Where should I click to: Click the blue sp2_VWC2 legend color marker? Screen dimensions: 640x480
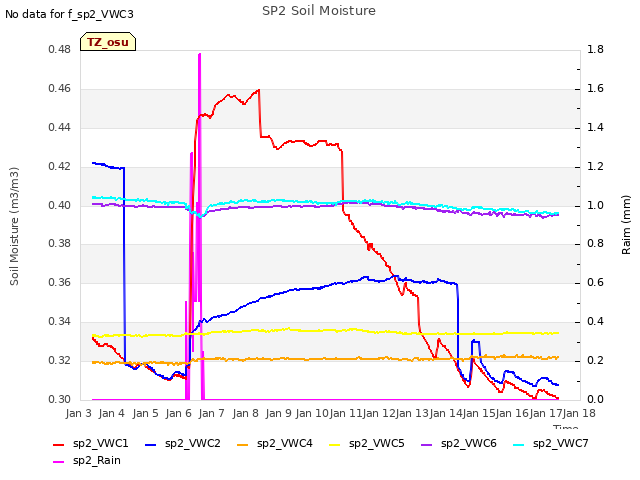(151, 444)
